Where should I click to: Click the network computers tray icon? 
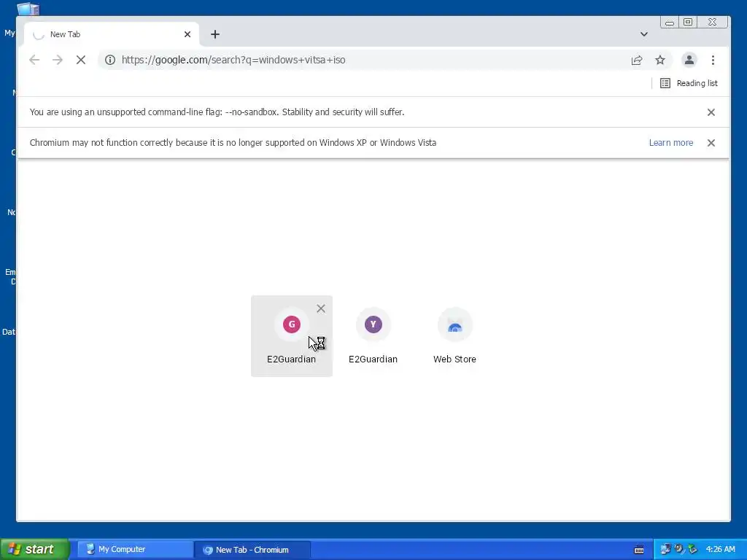click(x=665, y=549)
